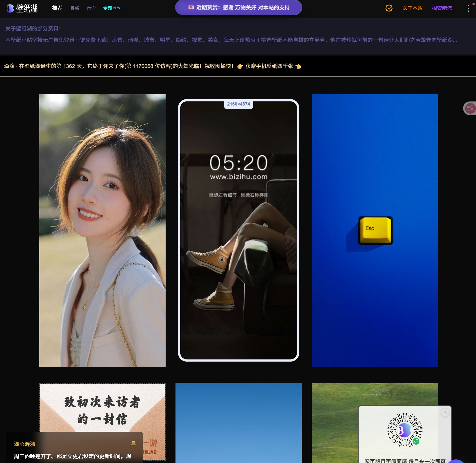This screenshot has width=476, height=463.
Task: Click the Japan flag icon in the banner
Action: (x=191, y=8)
